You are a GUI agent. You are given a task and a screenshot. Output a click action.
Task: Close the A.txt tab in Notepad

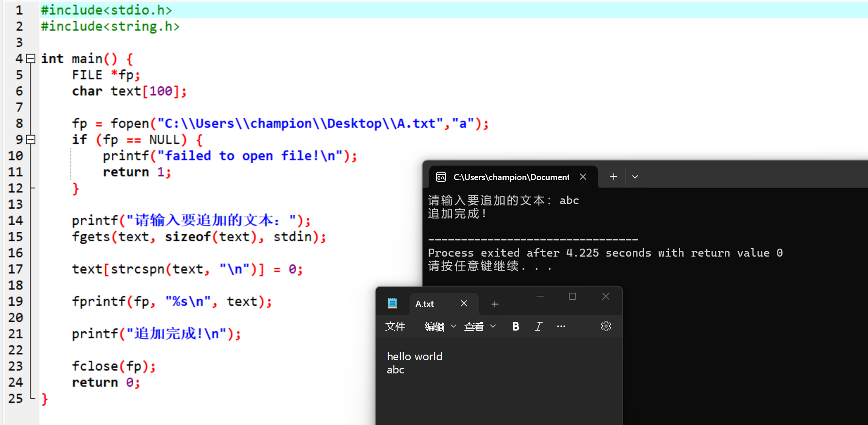tap(464, 304)
